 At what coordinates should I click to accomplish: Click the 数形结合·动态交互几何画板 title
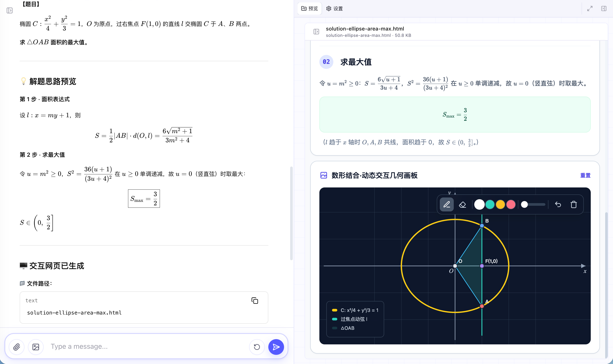coord(374,175)
